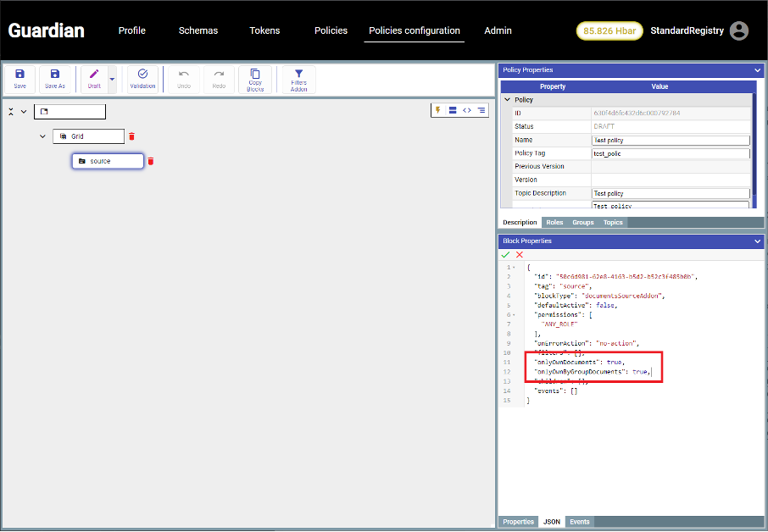Viewport: 768px width, 532px height.
Task: Select the source block in tree
Action: (107, 161)
